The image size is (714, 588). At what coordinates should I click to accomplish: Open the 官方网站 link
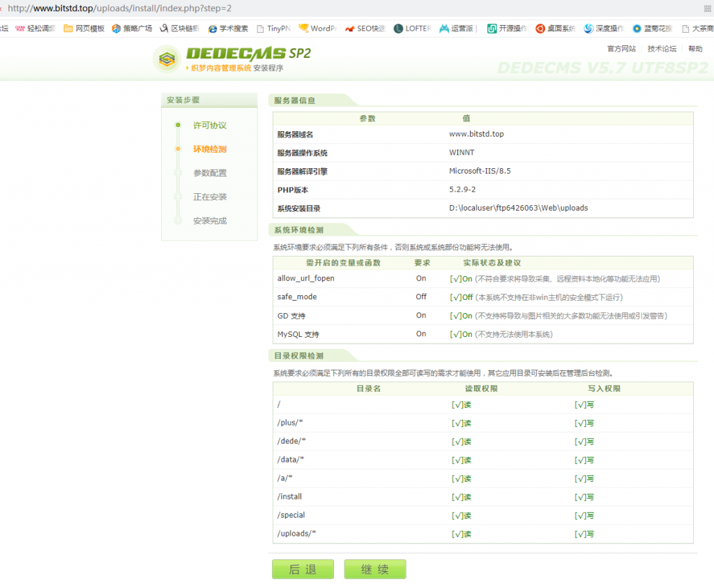[x=621, y=49]
